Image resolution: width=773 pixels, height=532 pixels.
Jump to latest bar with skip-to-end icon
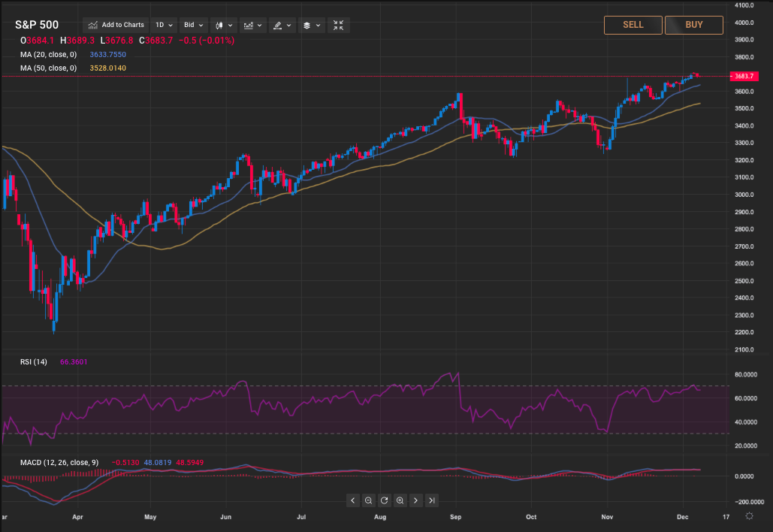coord(431,500)
